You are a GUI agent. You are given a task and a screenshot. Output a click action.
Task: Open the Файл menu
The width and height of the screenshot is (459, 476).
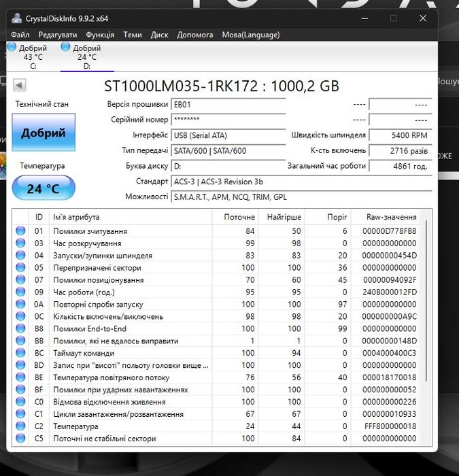pyautogui.click(x=20, y=35)
